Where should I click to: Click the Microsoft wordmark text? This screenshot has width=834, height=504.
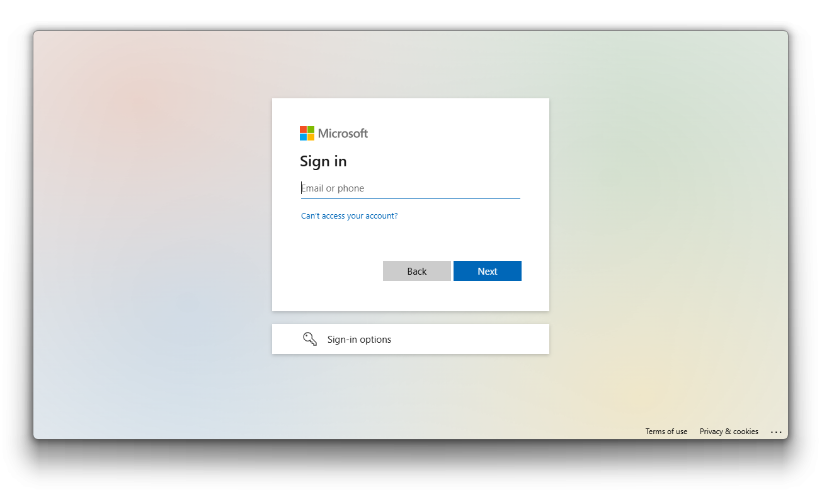pyautogui.click(x=343, y=134)
